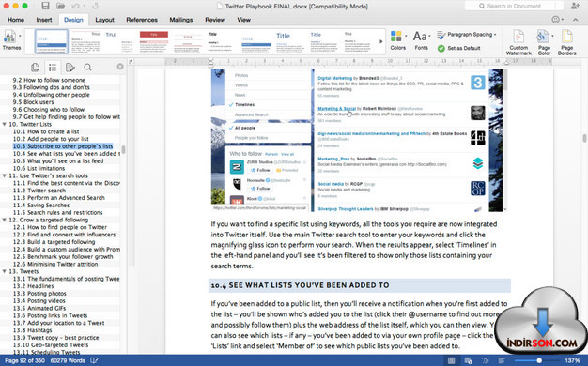Click the share user icon top right
Viewport: 588px width, 366px height.
pyautogui.click(x=575, y=6)
